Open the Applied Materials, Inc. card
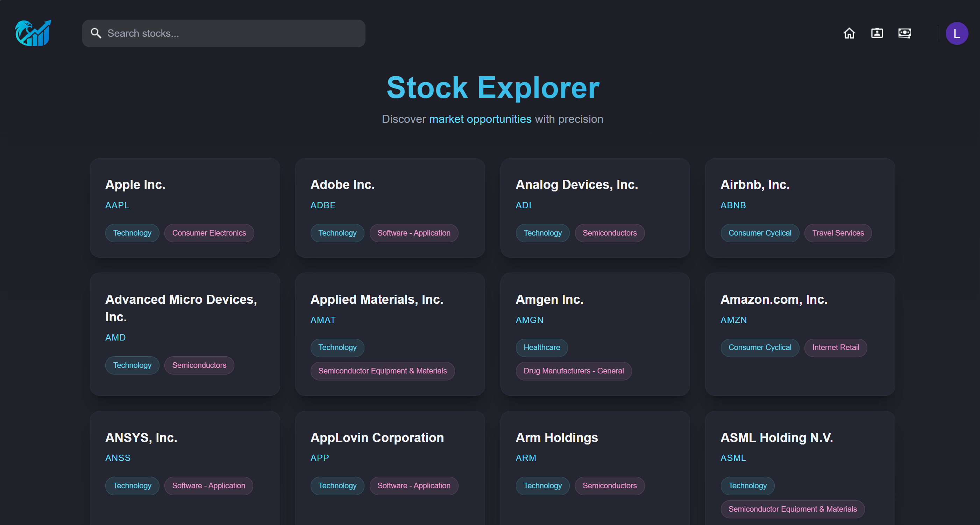Image resolution: width=980 pixels, height=525 pixels. [390, 334]
